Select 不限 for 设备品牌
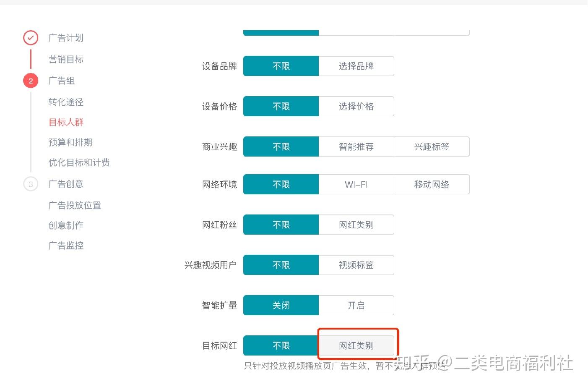 [281, 66]
